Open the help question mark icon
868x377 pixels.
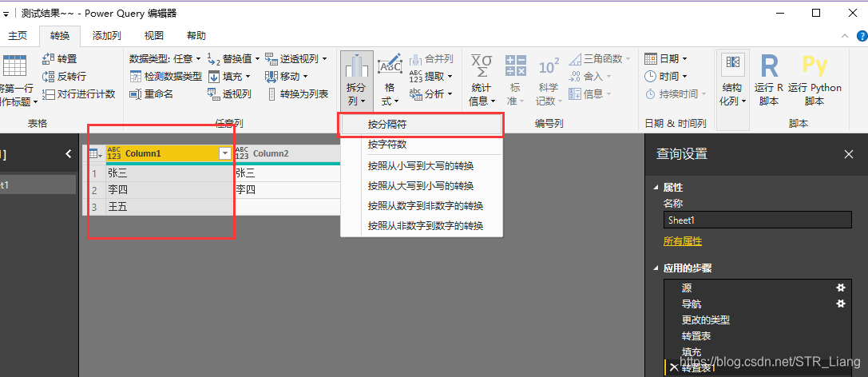pyautogui.click(x=862, y=36)
